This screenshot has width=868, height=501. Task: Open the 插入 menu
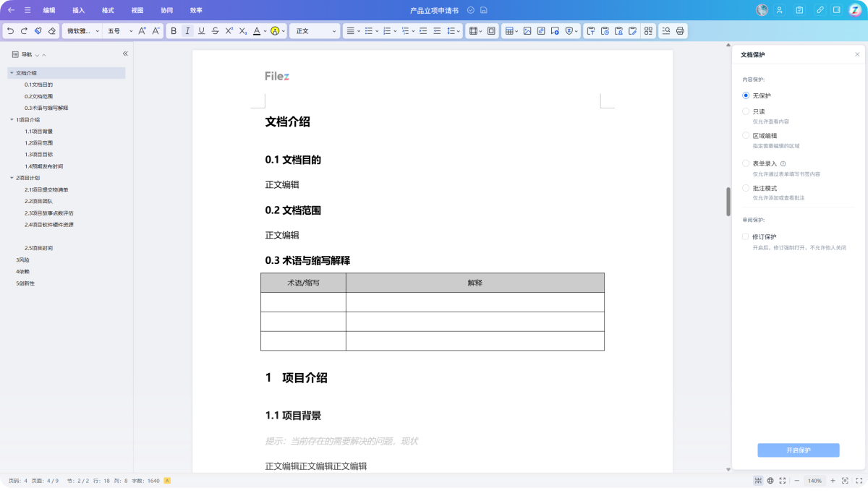click(x=77, y=10)
